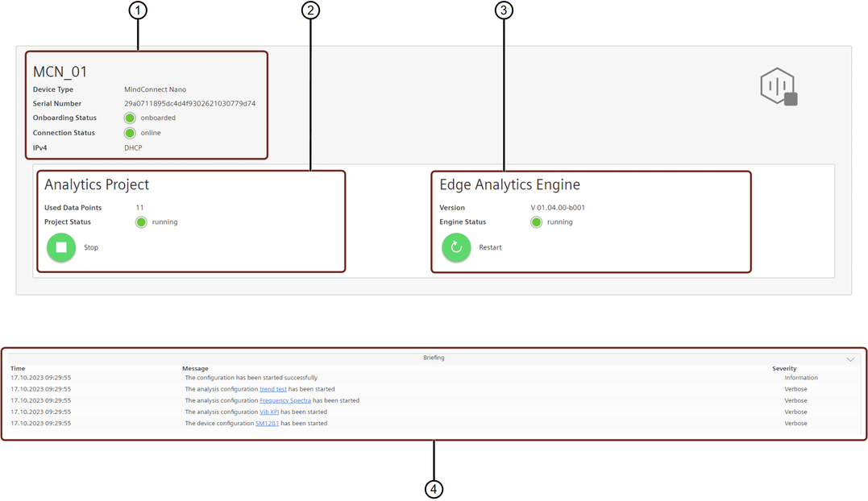The height and width of the screenshot is (501, 868).
Task: Open the 'Vib KPI' analysis configuration link
Action: click(x=269, y=412)
